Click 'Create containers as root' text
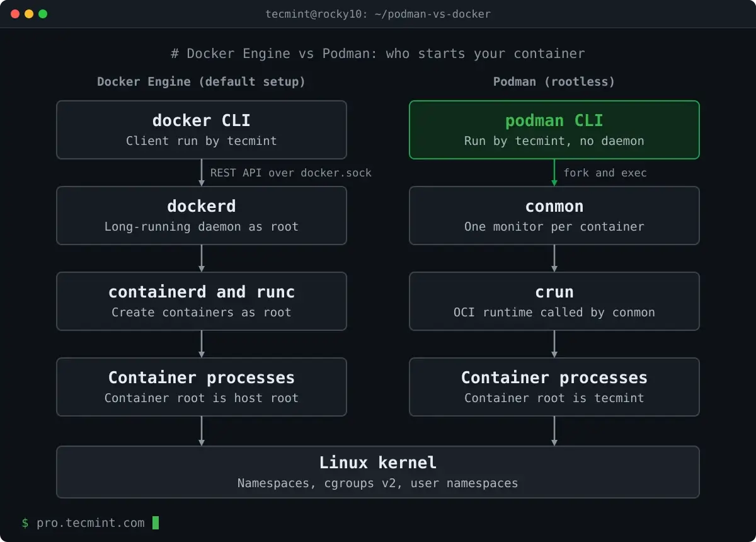 pyautogui.click(x=202, y=312)
